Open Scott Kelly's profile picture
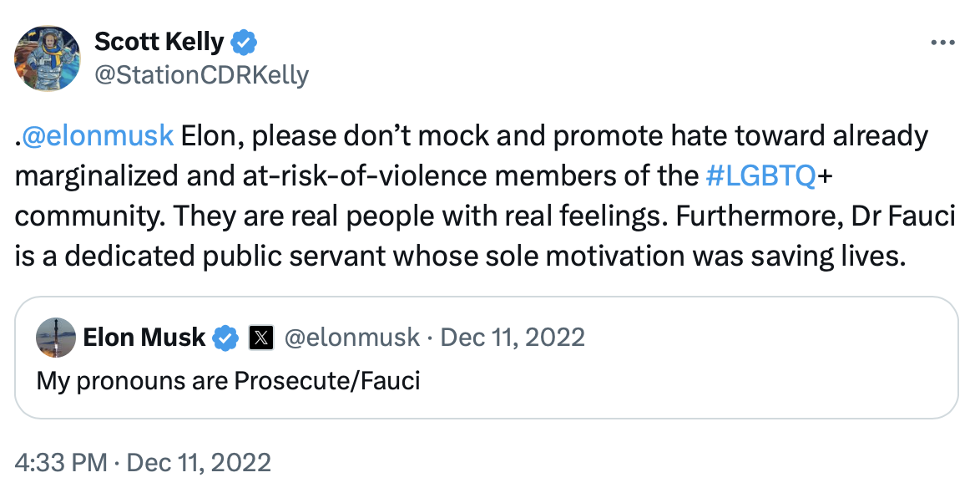980x498 pixels. coord(47,58)
